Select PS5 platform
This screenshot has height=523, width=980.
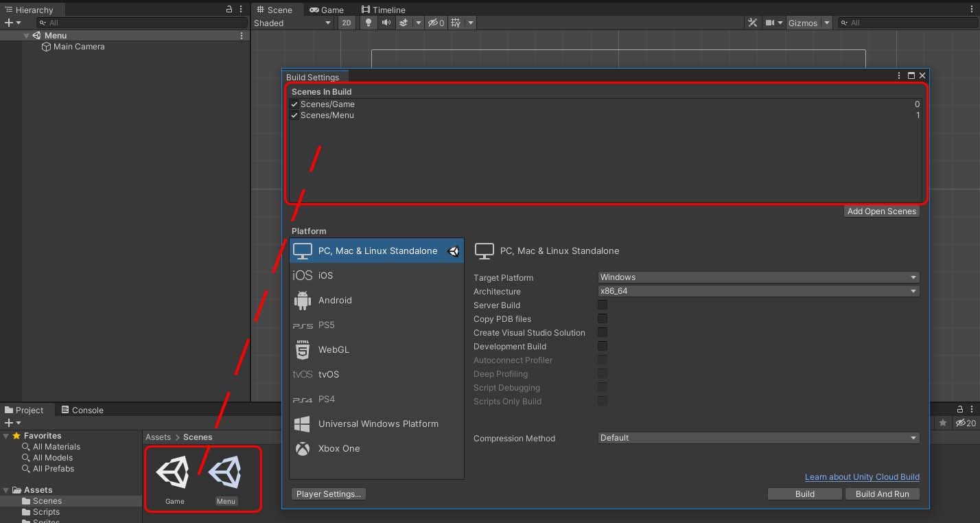(x=377, y=325)
